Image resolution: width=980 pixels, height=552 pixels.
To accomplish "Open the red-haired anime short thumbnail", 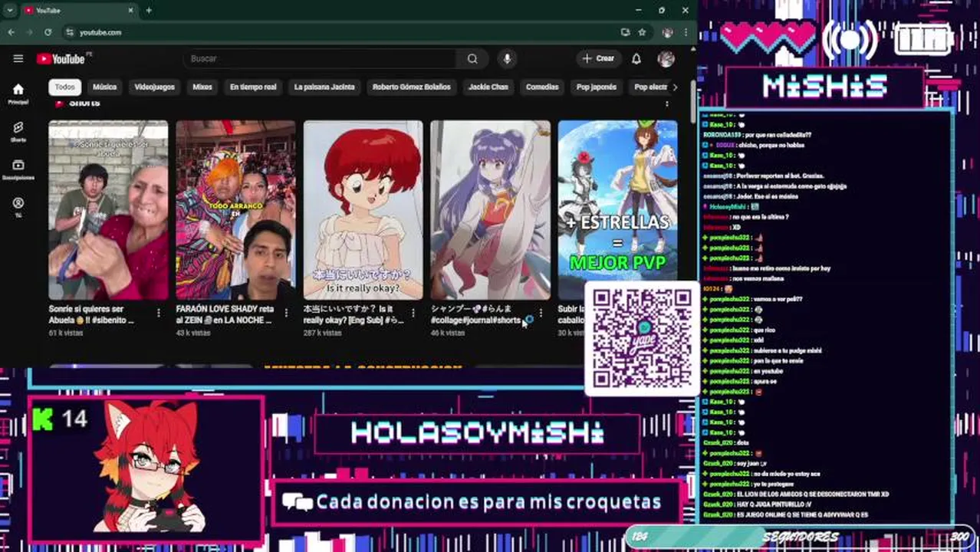I will [x=363, y=210].
